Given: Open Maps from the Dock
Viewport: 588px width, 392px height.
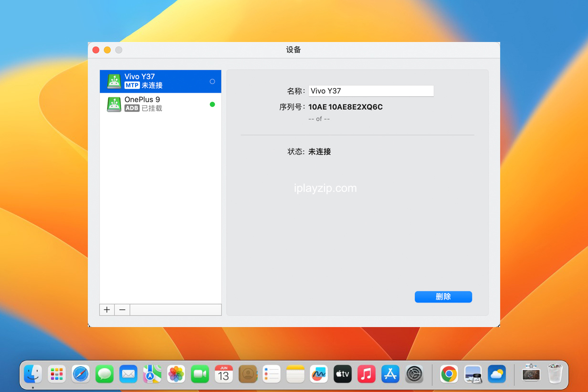Looking at the screenshot, I should [x=152, y=374].
